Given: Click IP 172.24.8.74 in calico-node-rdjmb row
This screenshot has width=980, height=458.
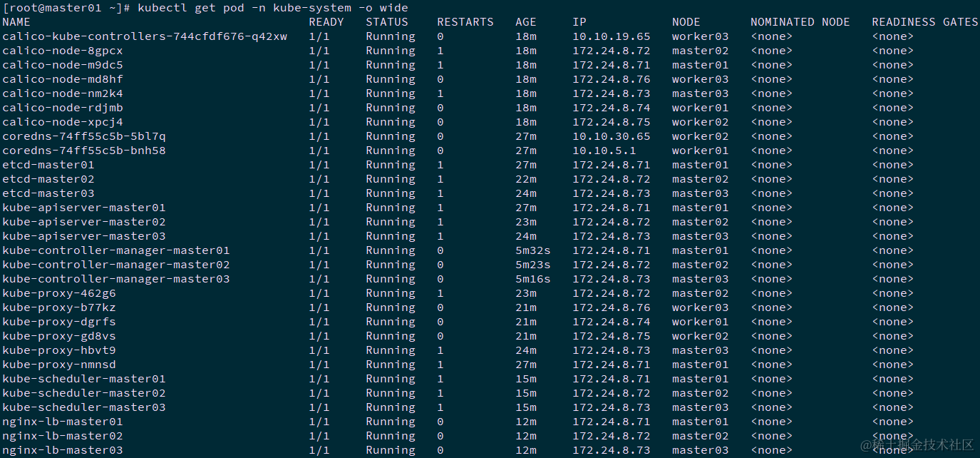Looking at the screenshot, I should 612,108.
